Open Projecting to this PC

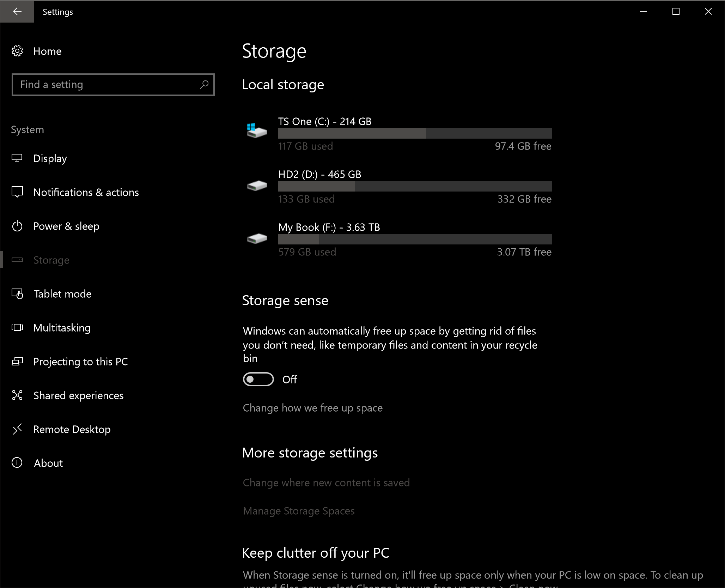80,362
